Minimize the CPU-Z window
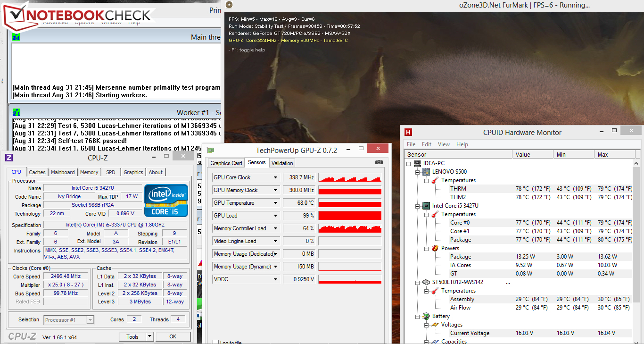The height and width of the screenshot is (344, 644). 154,156
